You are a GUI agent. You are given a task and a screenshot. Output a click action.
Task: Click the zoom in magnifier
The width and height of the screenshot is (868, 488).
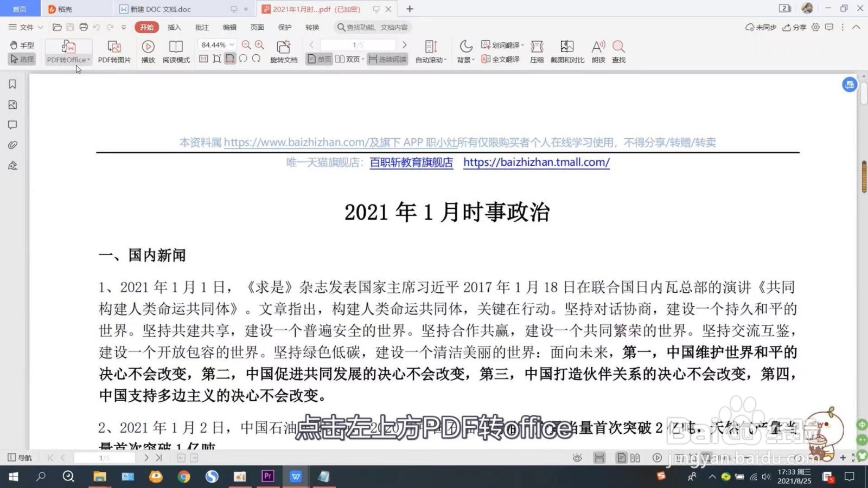tap(260, 45)
